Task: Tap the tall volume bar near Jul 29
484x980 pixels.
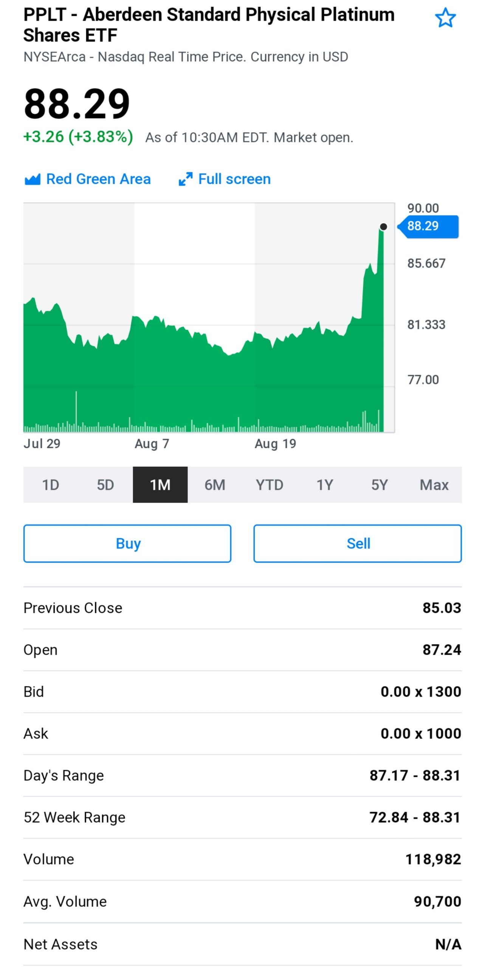Action: point(76,411)
